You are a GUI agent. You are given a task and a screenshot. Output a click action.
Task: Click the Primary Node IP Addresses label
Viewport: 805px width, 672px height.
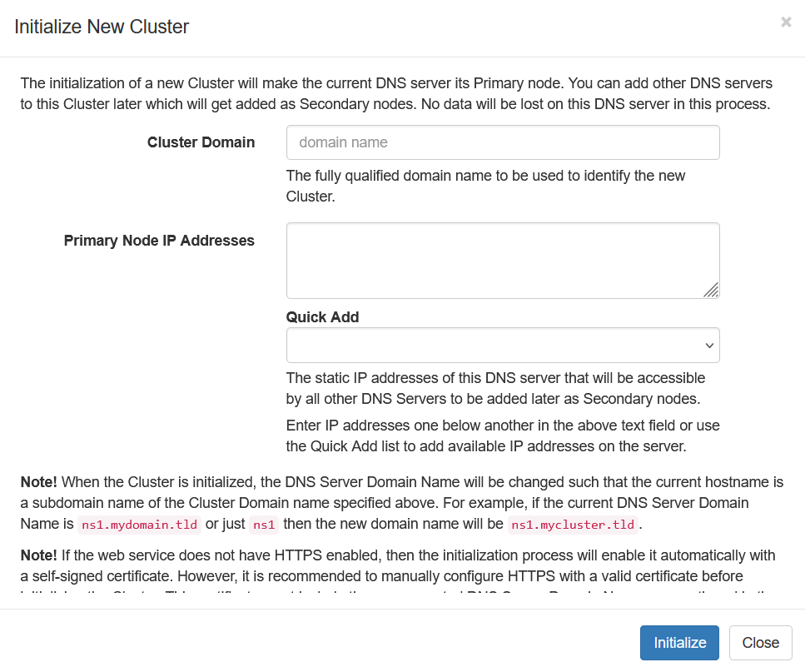click(159, 241)
